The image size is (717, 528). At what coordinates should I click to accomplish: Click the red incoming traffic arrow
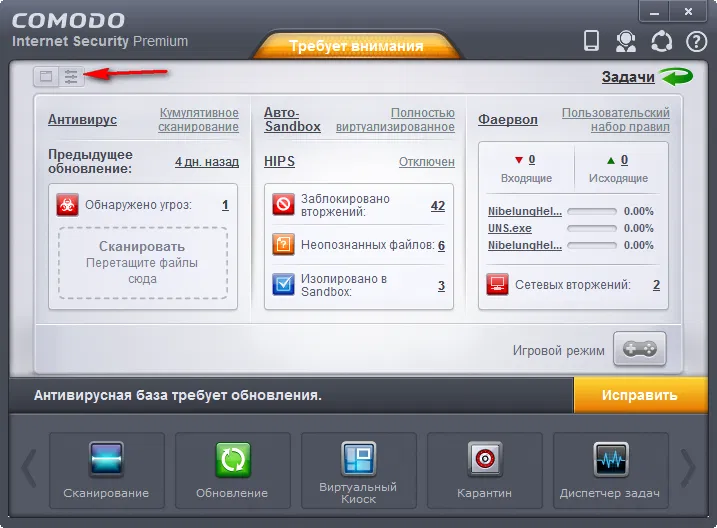[x=518, y=160]
